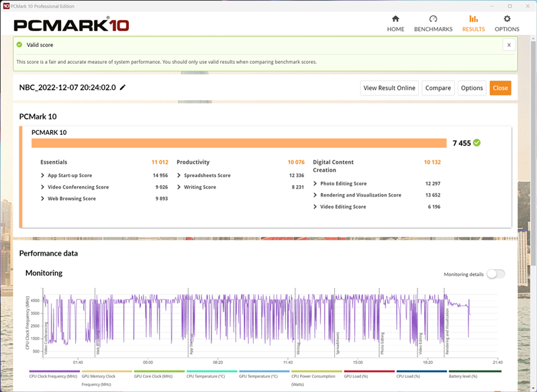
Task: Open the Benchmarks gauge icon
Action: tap(433, 19)
